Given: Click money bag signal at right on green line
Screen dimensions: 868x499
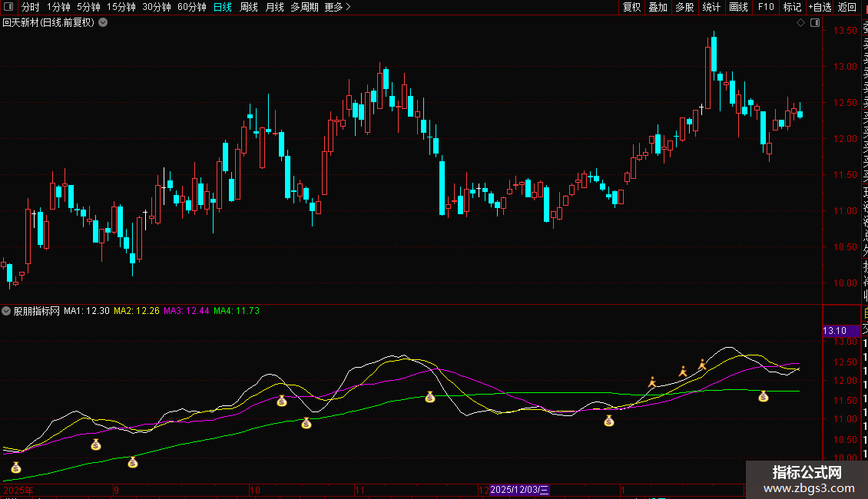Looking at the screenshot, I should coord(764,396).
